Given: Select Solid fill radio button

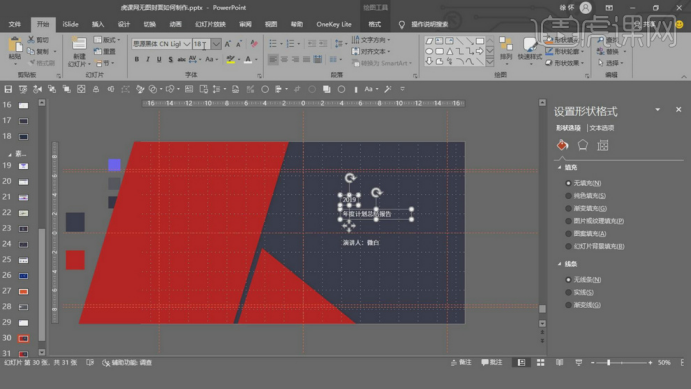Looking at the screenshot, I should click(568, 196).
